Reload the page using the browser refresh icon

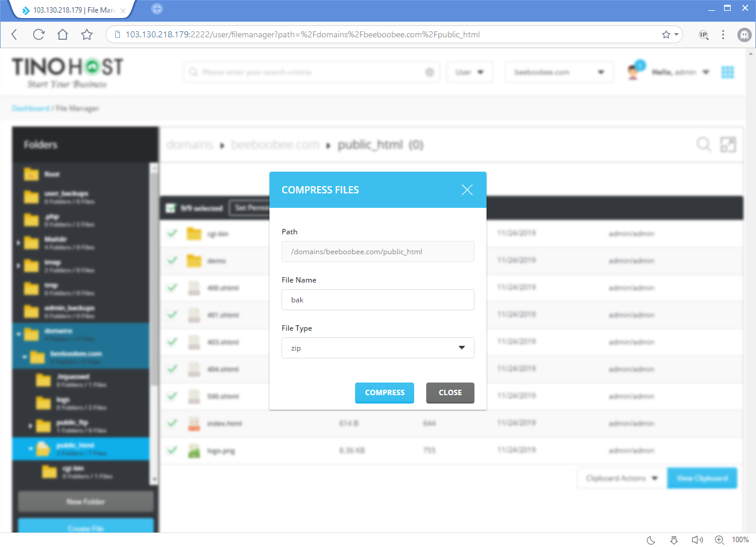click(38, 34)
